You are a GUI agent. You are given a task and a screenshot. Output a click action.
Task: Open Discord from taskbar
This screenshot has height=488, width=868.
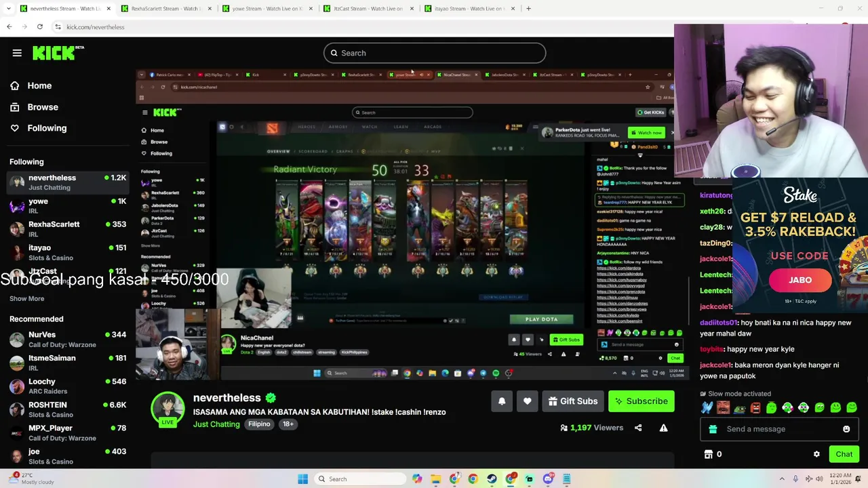548,479
